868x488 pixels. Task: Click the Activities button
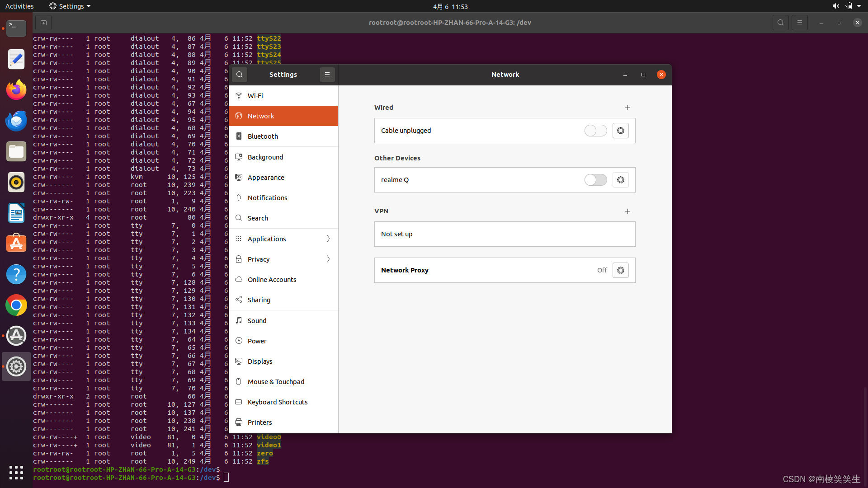19,6
